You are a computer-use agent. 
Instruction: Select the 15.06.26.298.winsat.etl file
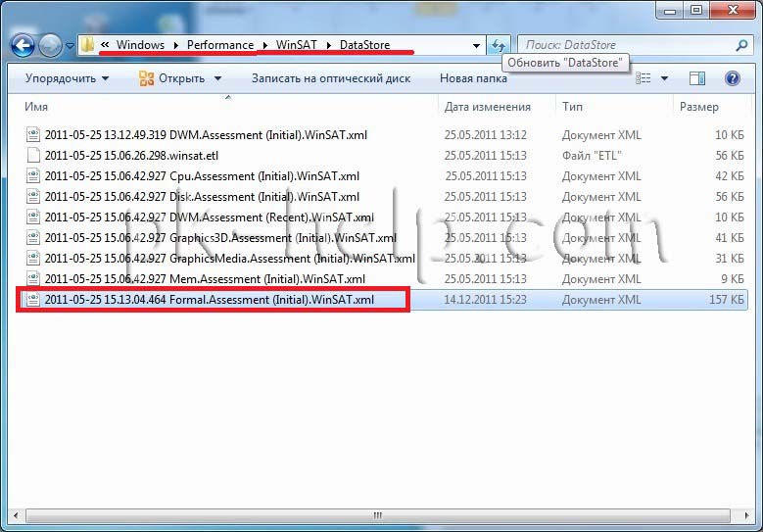131,156
